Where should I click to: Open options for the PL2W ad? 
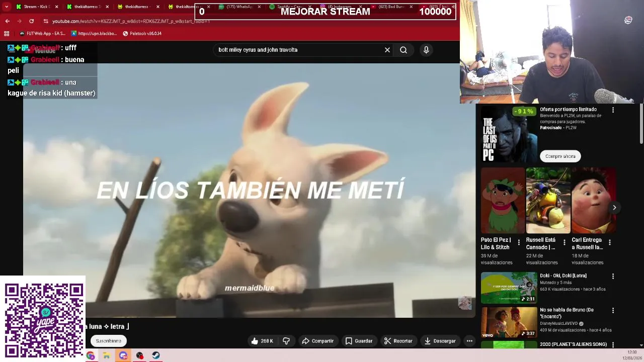(613, 110)
